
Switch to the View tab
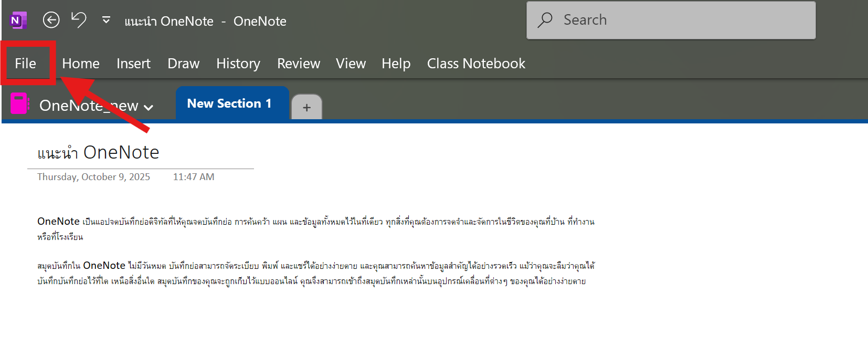pos(351,64)
